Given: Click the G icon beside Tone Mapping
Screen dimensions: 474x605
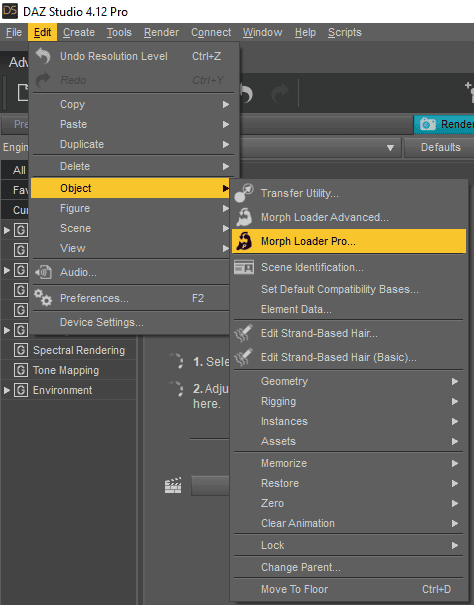Looking at the screenshot, I should tap(21, 370).
